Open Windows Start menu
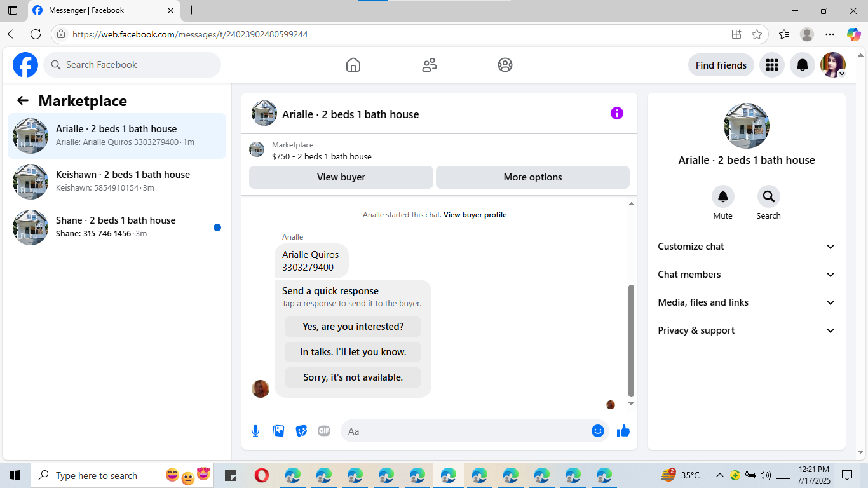Screen dimensions: 868x488 15,475
